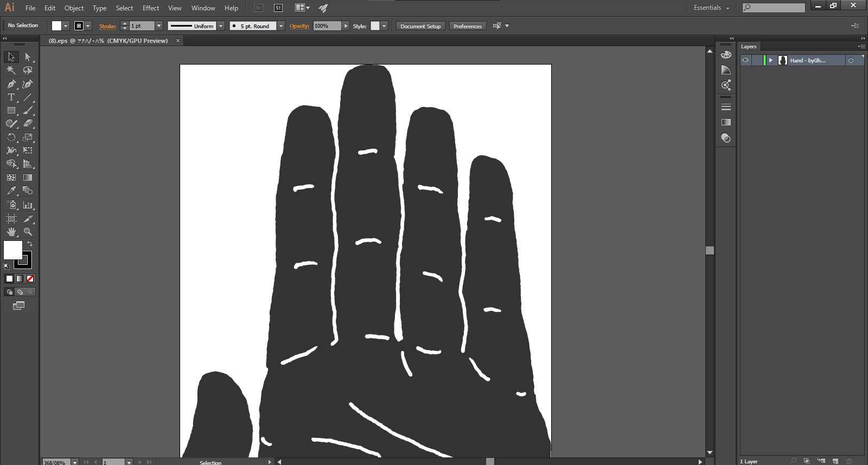Select the Direct Selection tool
This screenshot has height=465, width=868.
(28, 57)
